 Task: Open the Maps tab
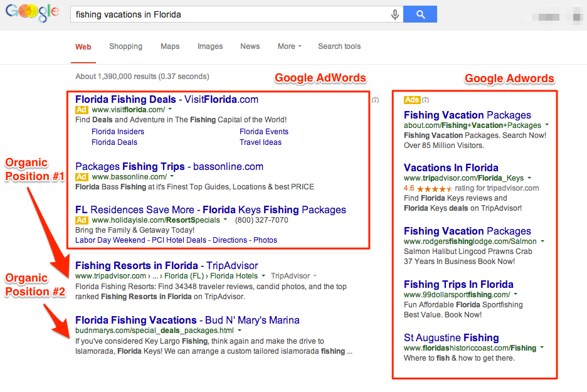pyautogui.click(x=170, y=46)
